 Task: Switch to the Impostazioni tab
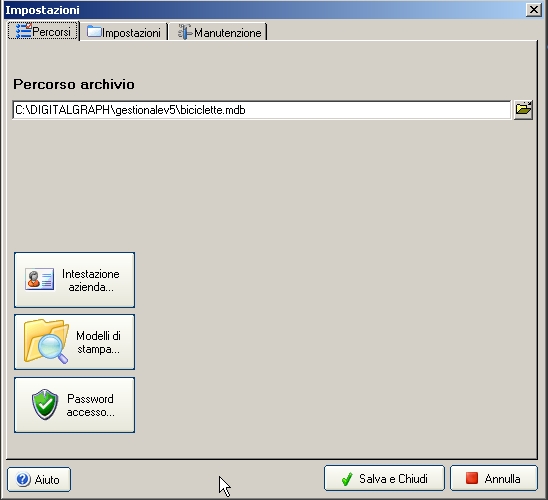[124, 32]
